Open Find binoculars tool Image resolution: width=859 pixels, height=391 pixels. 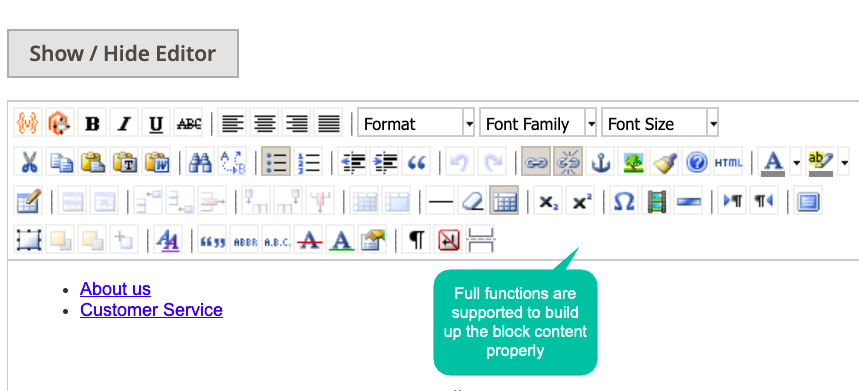[200, 162]
